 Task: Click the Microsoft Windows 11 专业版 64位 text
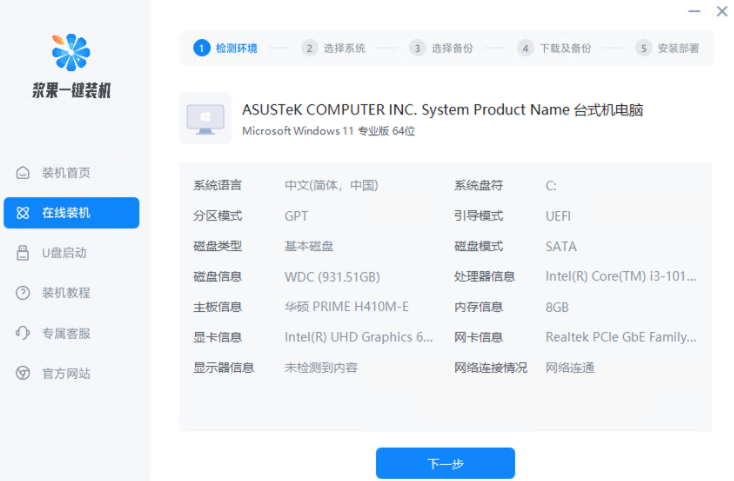[x=328, y=131]
